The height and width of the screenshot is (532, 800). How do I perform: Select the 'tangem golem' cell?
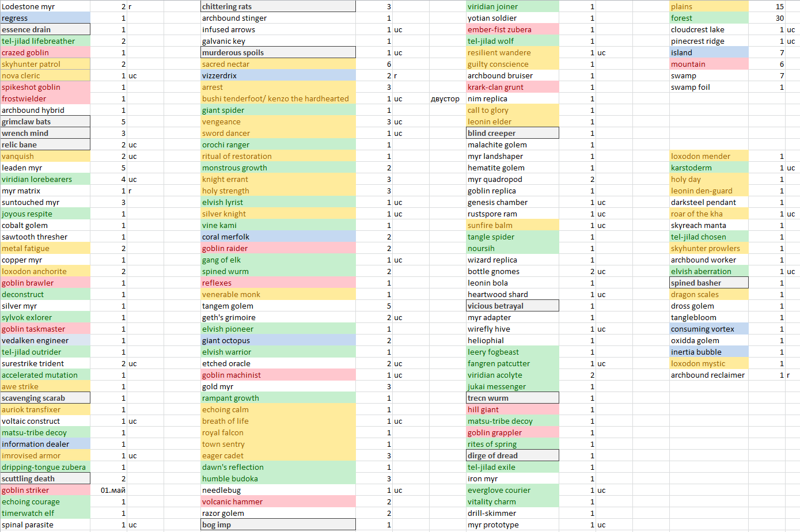(278, 306)
